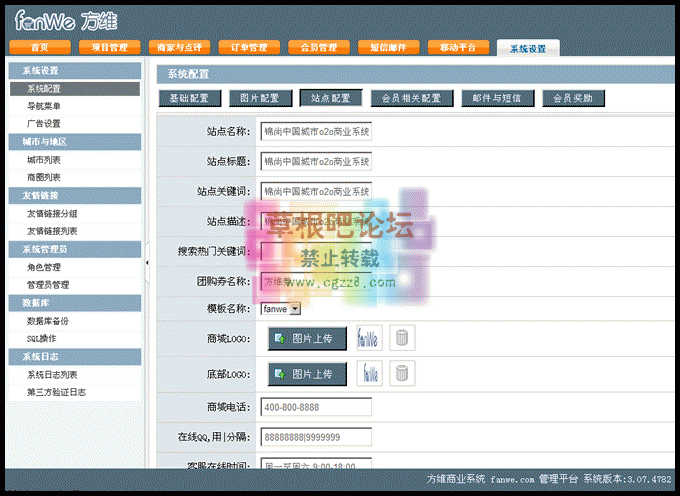The width and height of the screenshot is (680, 496).
Task: Upload image for 商城LOGO
Action: (307, 339)
